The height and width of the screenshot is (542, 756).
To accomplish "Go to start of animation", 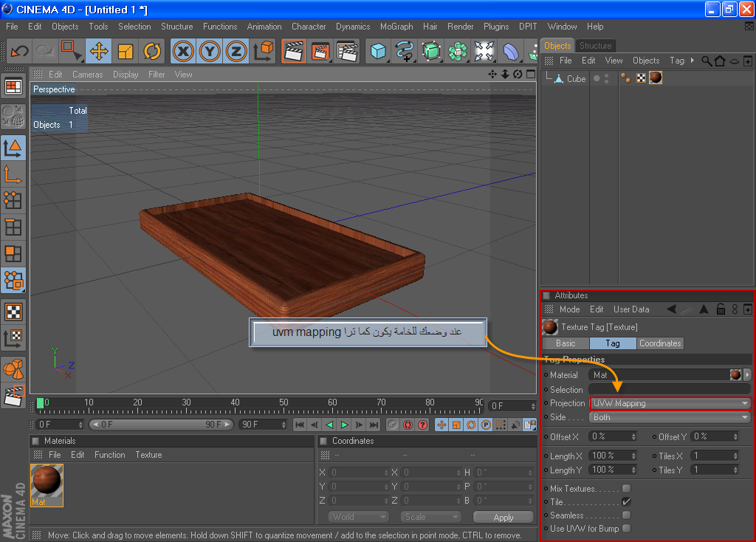I will click(300, 425).
